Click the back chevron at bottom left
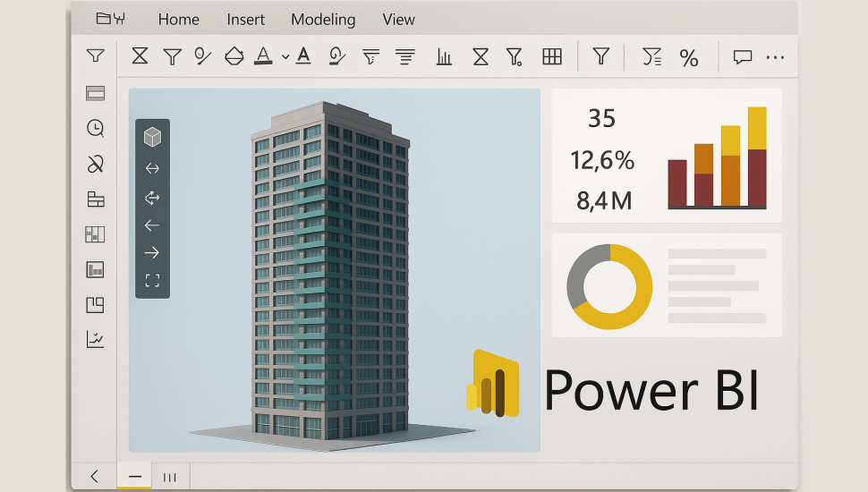The width and height of the screenshot is (868, 492). pos(94,476)
